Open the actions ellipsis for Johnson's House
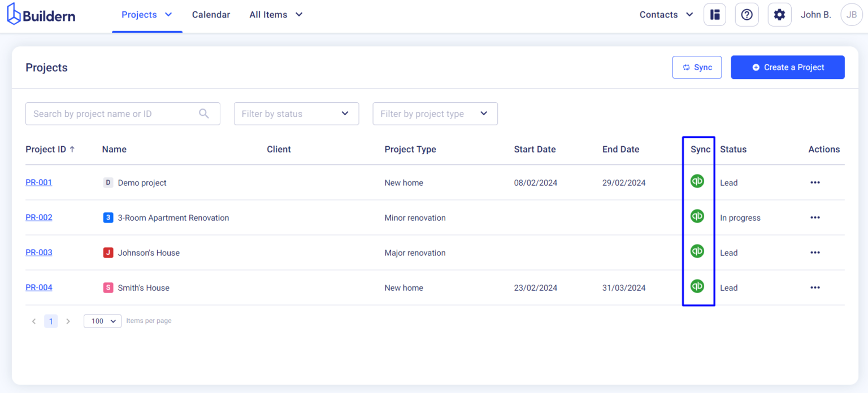Viewport: 868px width, 393px height. (x=815, y=252)
